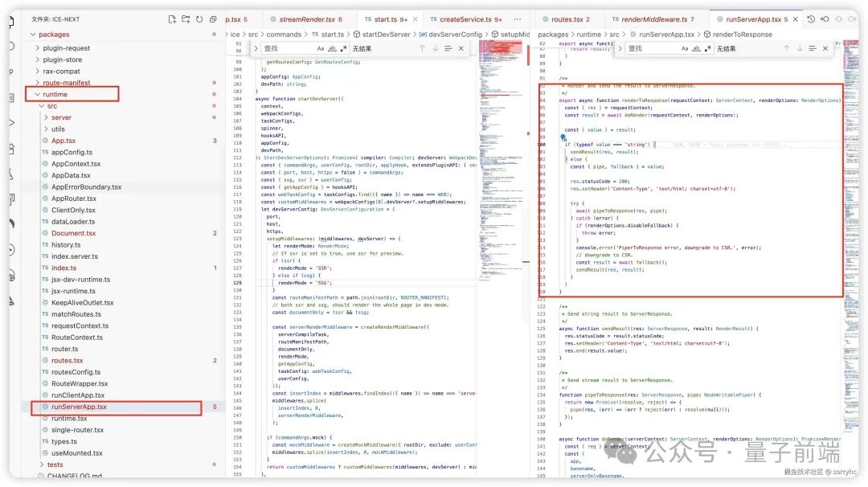Click the local history icon next to runServerApp.tsx
Image resolution: width=868 pixels, height=487 pixels.
[811, 18]
